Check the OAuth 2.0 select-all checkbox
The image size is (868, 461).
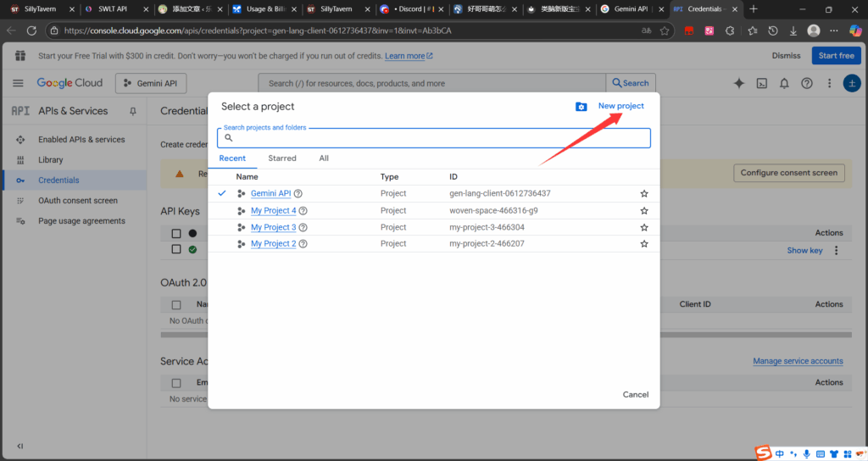176,304
